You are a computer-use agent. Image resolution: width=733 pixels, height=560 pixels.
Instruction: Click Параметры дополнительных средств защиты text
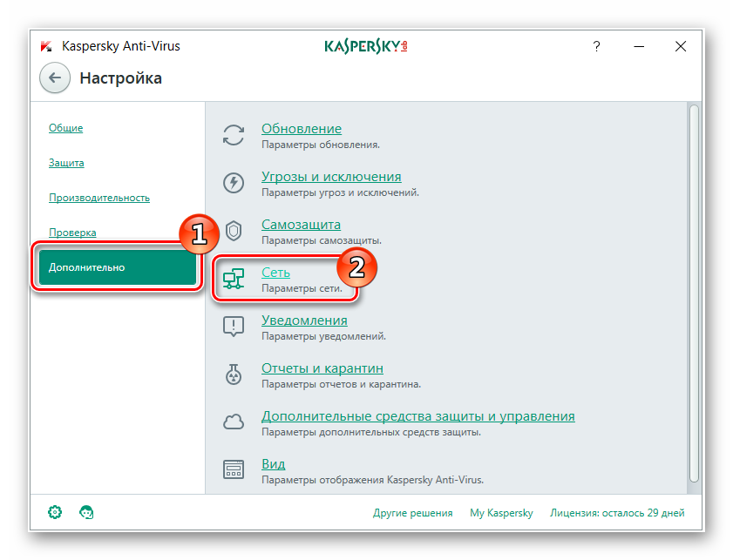371,432
